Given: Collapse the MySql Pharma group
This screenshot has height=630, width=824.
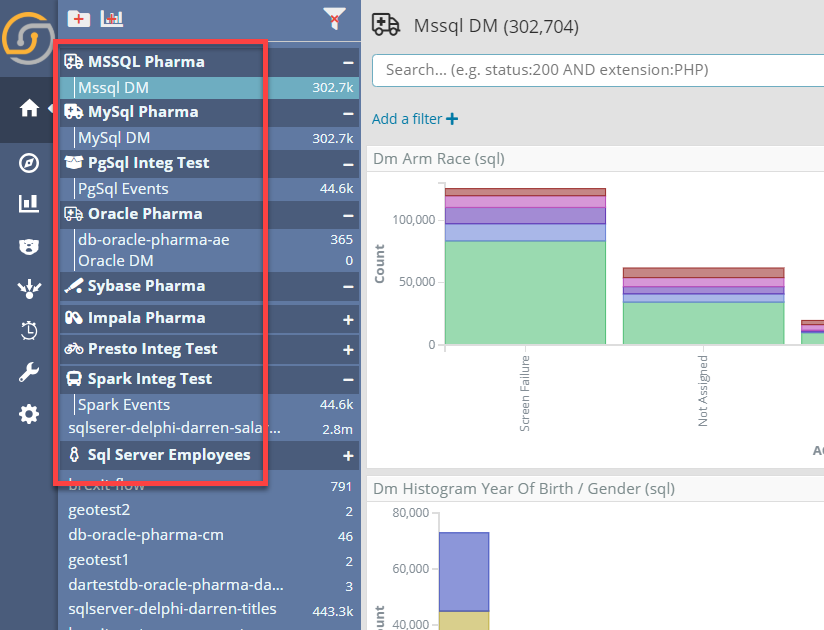Looking at the screenshot, I should tap(348, 113).
